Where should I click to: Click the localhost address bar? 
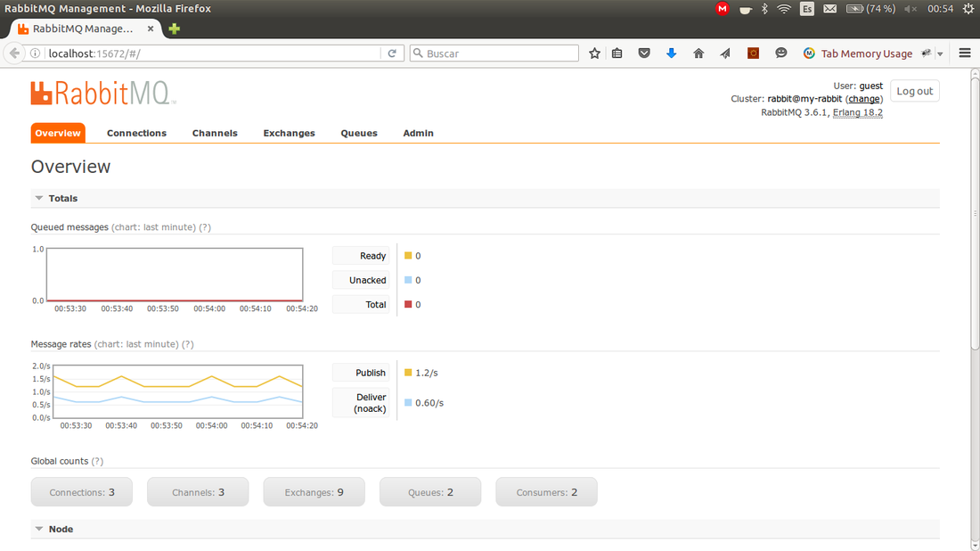point(213,53)
